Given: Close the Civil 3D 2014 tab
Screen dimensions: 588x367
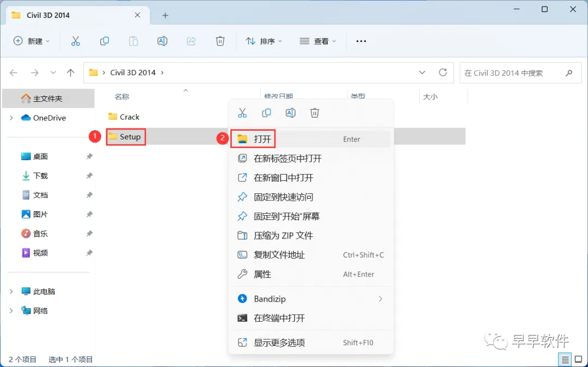Looking at the screenshot, I should 138,15.
